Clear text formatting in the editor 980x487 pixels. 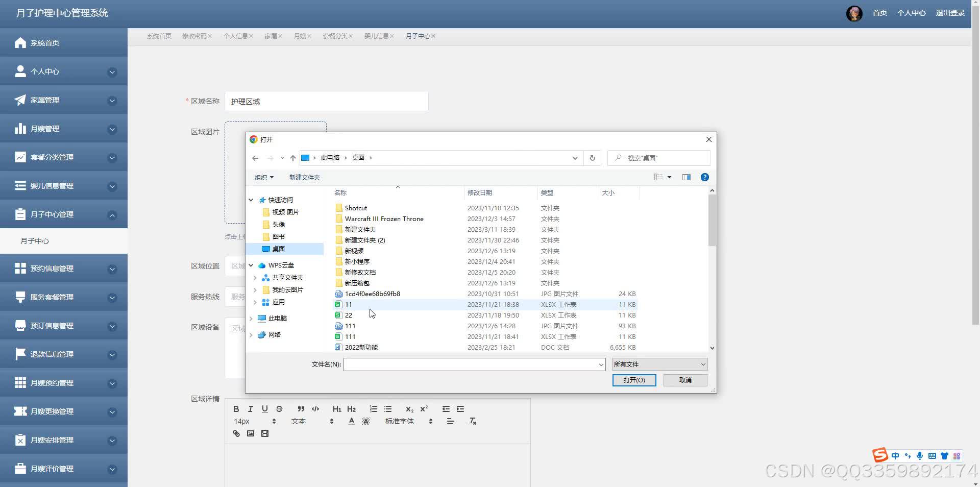(473, 421)
